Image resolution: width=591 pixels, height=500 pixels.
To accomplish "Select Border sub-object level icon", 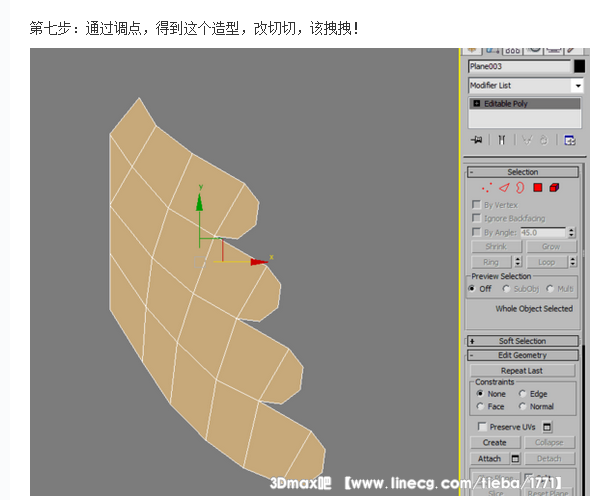I will [520, 187].
